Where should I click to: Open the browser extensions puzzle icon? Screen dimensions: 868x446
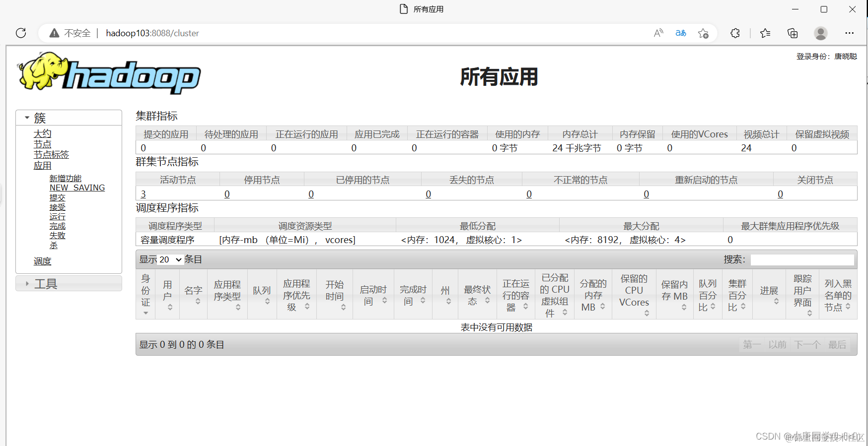735,33
